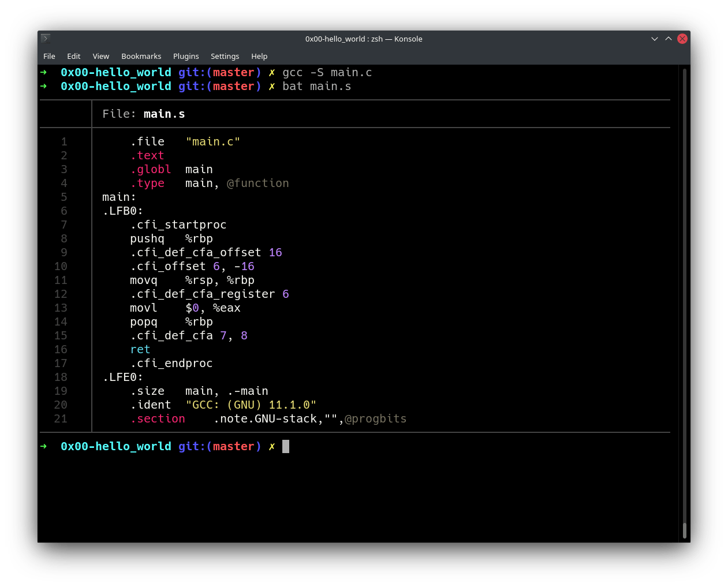Viewport: 728px width, 587px height.
Task: Open the File menu
Action: pos(49,56)
